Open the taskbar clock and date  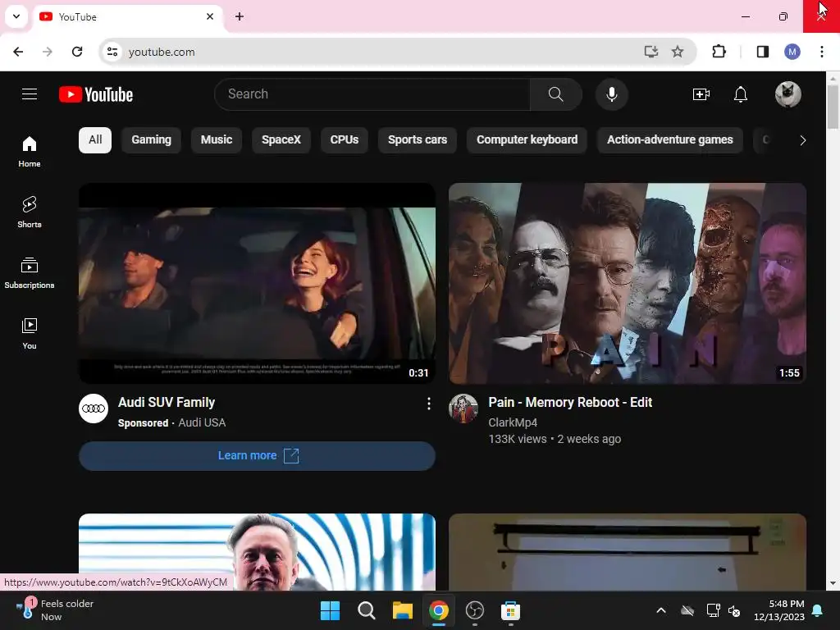pyautogui.click(x=779, y=610)
